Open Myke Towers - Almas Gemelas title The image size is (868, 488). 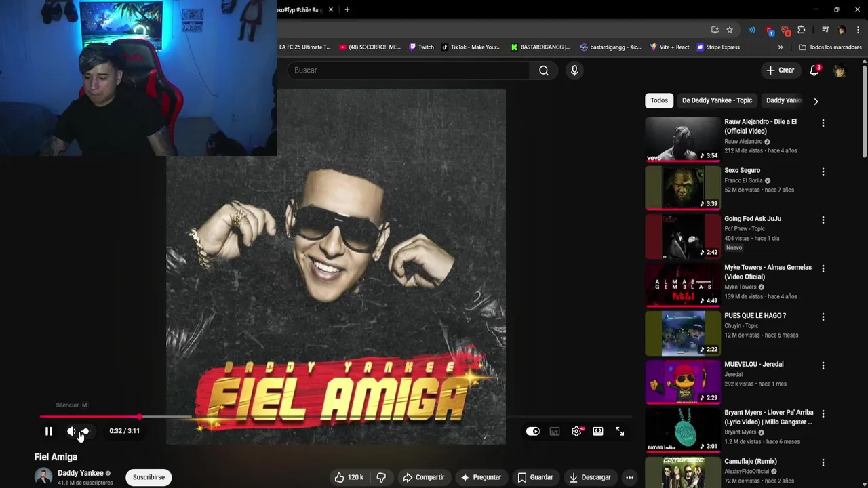[768, 272]
